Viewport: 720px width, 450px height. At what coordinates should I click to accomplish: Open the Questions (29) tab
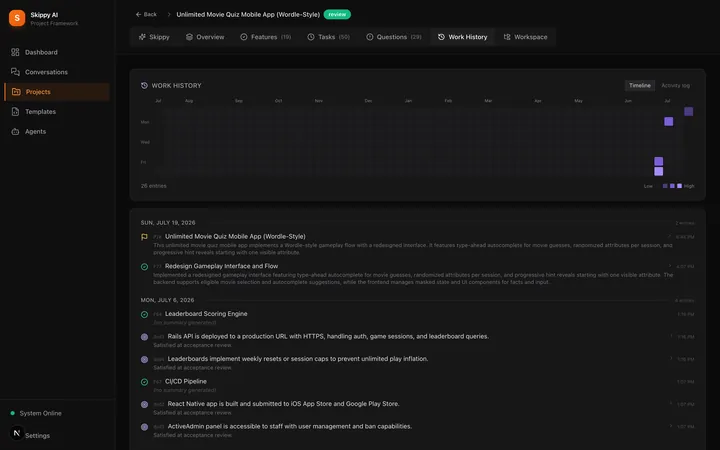(394, 37)
